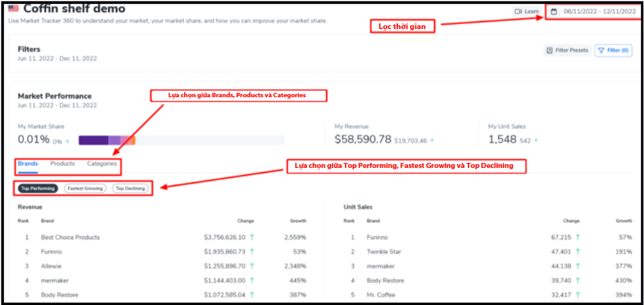Click mermaker in the Revenue table
The height and width of the screenshot is (305, 644).
(x=55, y=280)
